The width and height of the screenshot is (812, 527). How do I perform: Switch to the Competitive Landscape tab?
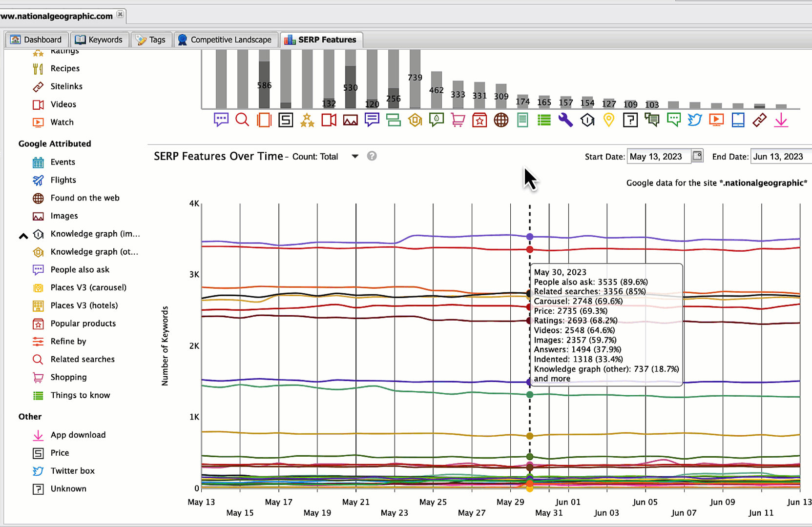tap(225, 40)
